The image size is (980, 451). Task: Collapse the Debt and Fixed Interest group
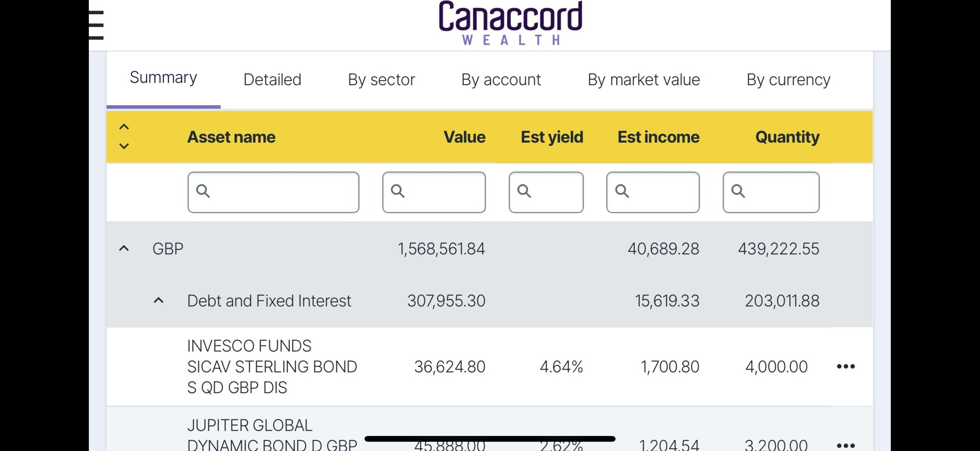pyautogui.click(x=159, y=301)
